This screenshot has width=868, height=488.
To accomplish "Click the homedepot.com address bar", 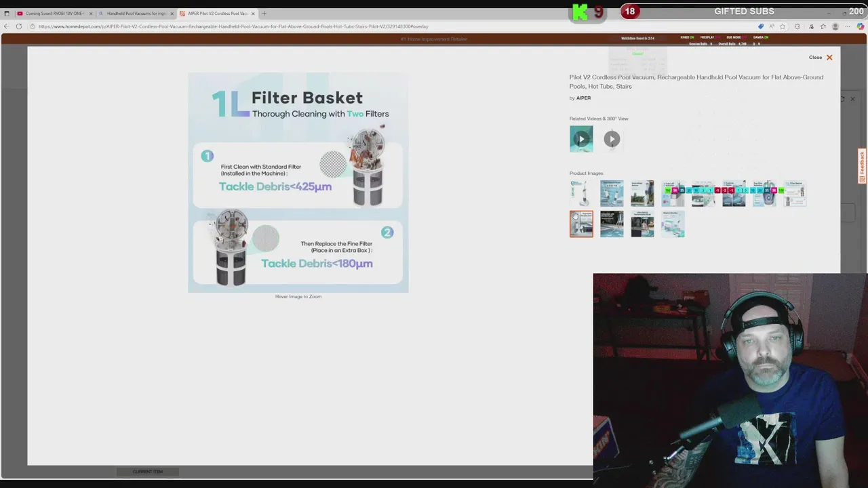I will coord(393,26).
